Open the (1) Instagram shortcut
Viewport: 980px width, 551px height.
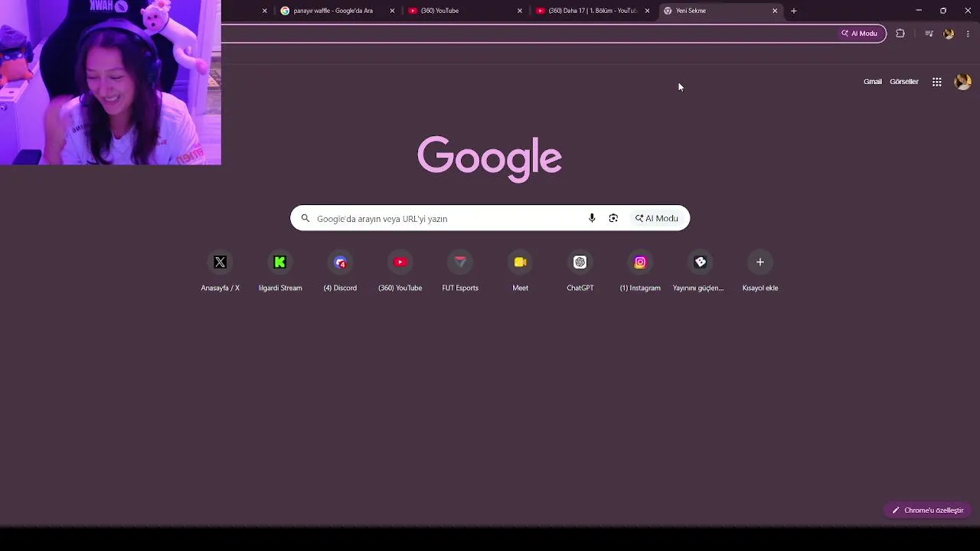[640, 272]
